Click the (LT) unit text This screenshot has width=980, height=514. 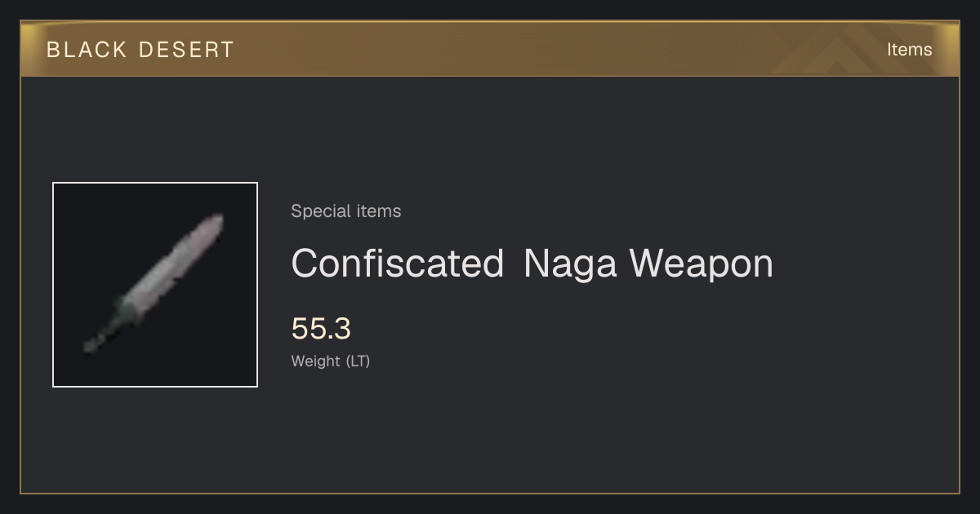click(x=358, y=361)
